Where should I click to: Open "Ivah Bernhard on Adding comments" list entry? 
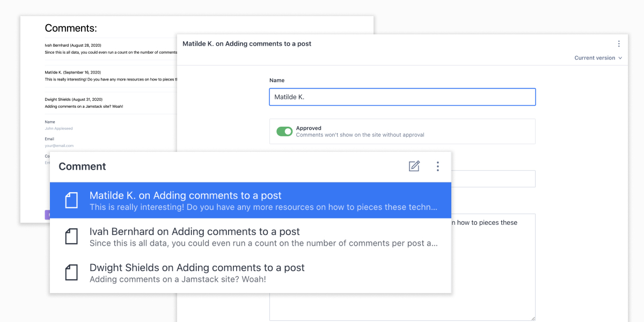tap(194, 232)
